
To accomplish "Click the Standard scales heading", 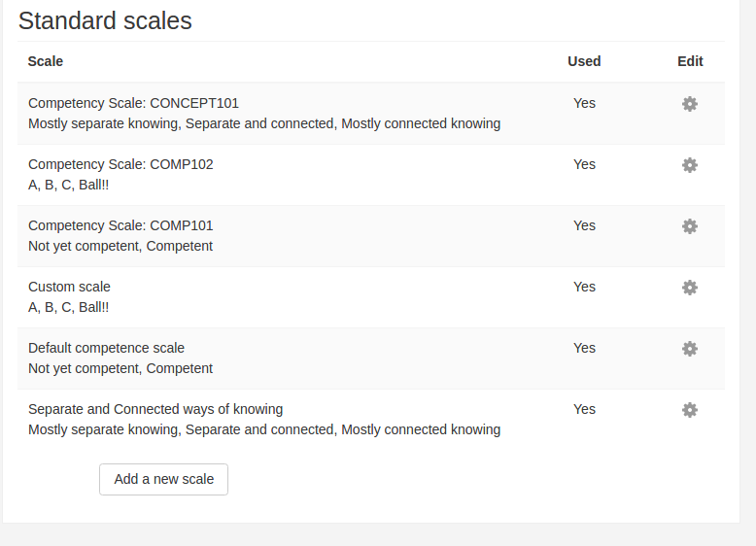I will (105, 20).
